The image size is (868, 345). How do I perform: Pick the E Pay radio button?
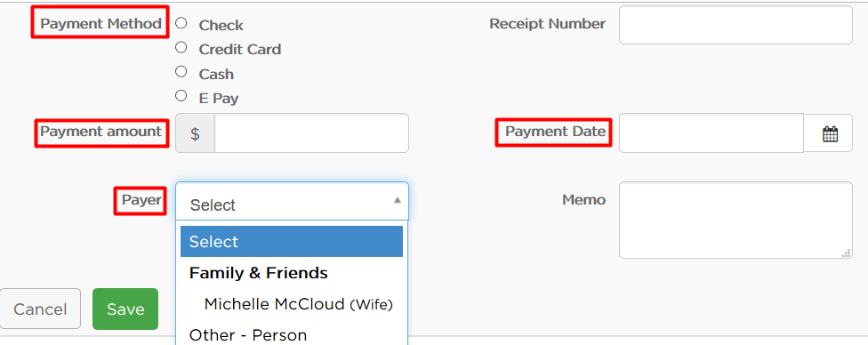coord(181,96)
